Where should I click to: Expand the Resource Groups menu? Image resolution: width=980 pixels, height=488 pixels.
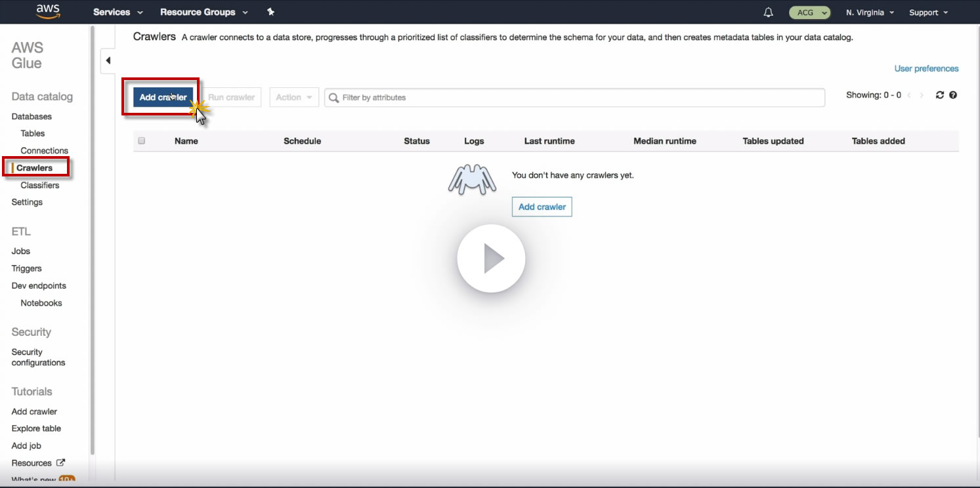click(204, 12)
